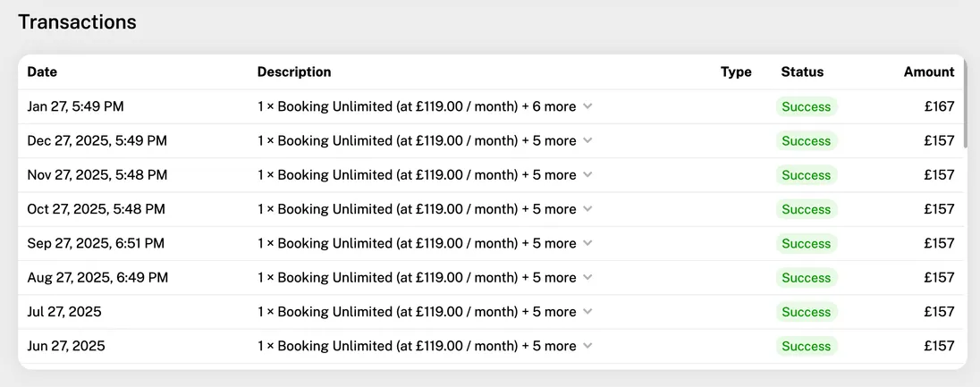Expand the Jan 27 transaction description chevron

pos(587,106)
